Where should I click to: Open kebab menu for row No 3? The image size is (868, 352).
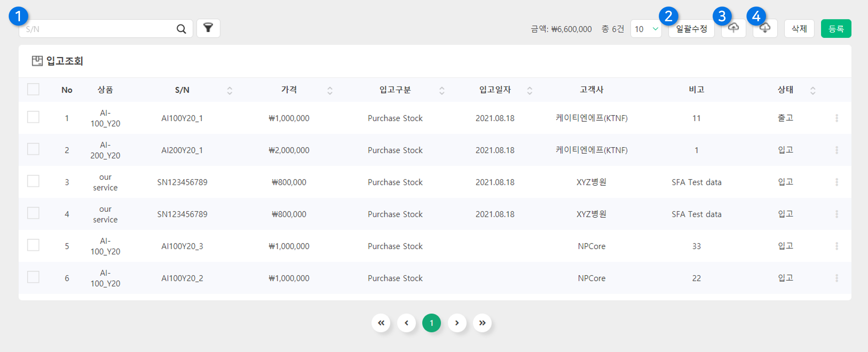(x=837, y=182)
